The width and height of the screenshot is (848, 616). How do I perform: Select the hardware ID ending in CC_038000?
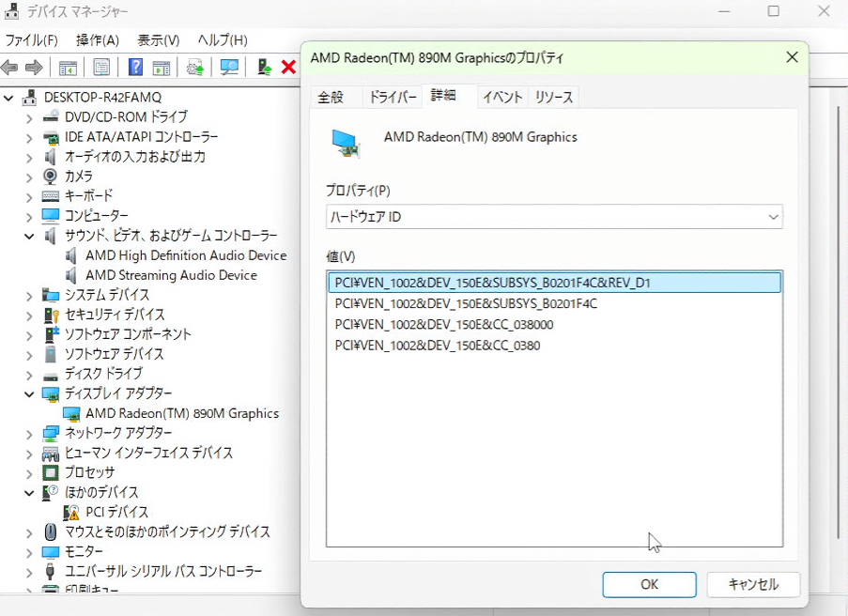click(x=444, y=325)
